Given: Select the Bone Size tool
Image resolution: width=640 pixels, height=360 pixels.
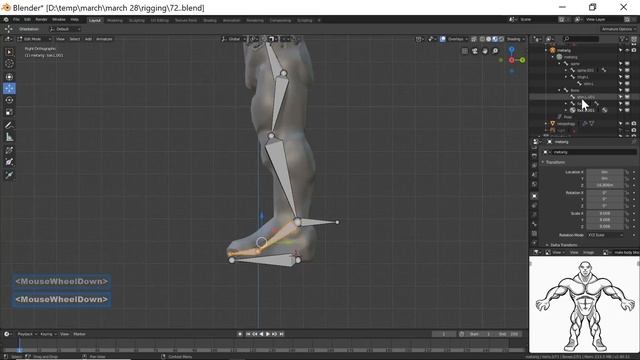Looking at the screenshot, I should (9, 162).
